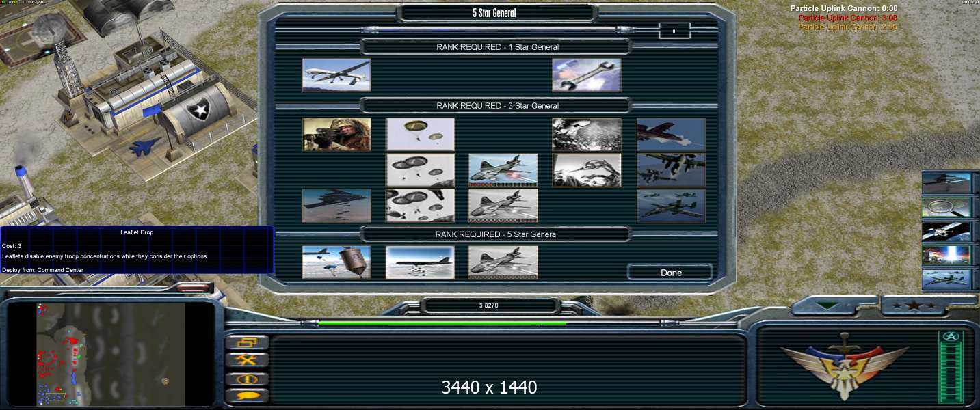Screen dimensions: 980x410
Task: Click the $ 8270 money display
Action: (489, 305)
